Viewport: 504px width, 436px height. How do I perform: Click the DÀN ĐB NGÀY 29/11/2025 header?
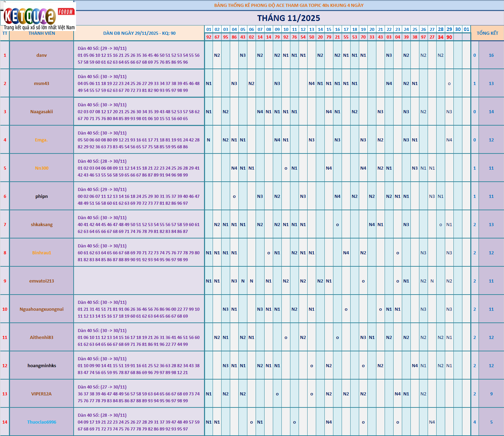click(139, 33)
